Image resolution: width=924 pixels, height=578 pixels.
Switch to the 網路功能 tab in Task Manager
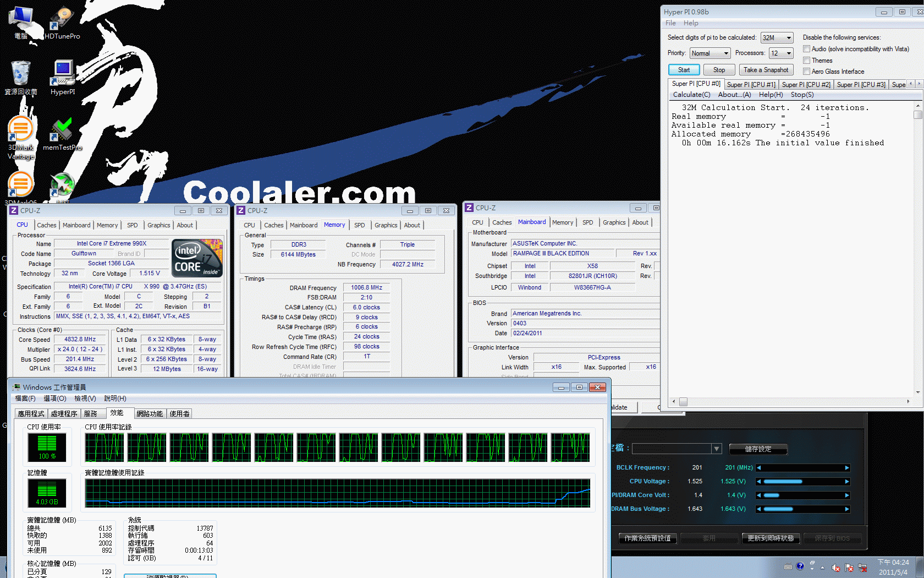pos(150,414)
